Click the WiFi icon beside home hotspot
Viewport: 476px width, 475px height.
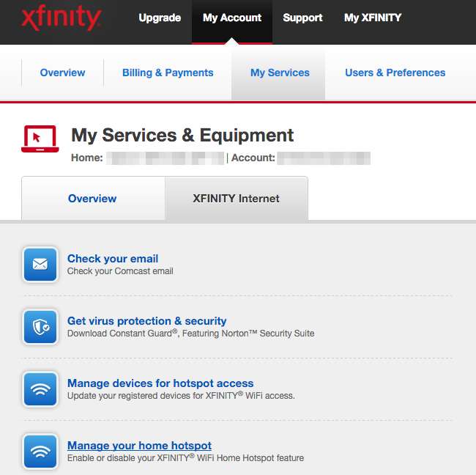pos(40,452)
